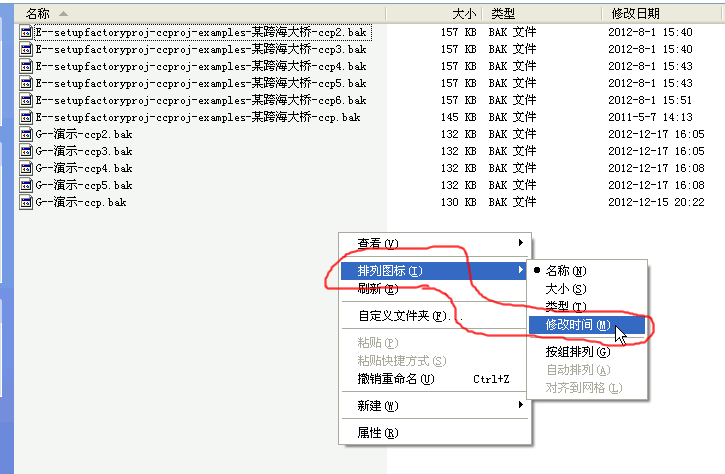Select file name 某跨海大桥-ccp2.bak
The height and width of the screenshot is (474, 725).
(201, 32)
